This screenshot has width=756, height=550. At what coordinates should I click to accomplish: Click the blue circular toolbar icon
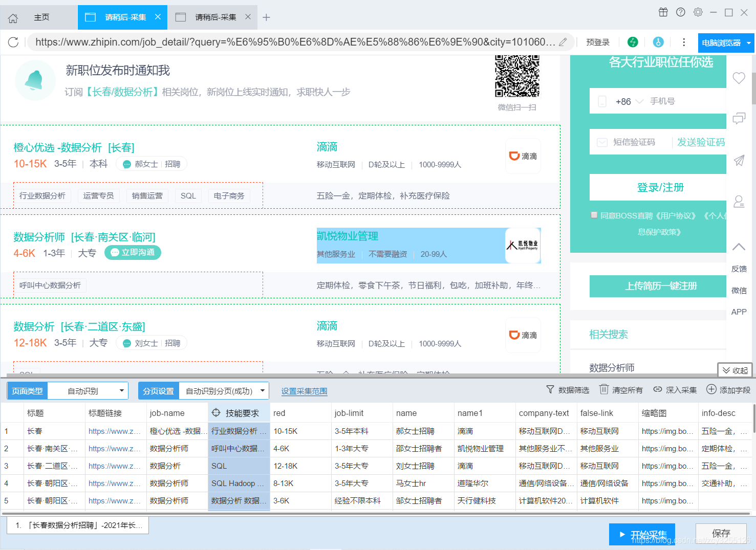[x=659, y=42]
